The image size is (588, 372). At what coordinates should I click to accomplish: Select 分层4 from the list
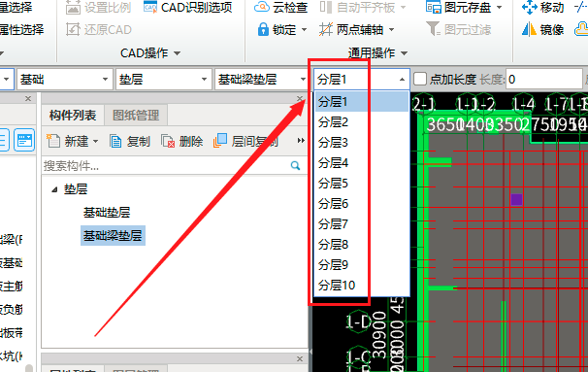(362, 163)
